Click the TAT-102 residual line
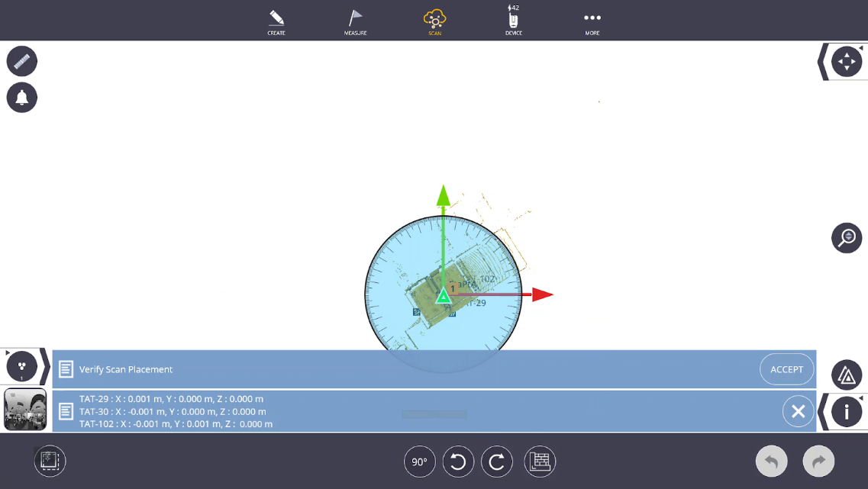 [176, 424]
